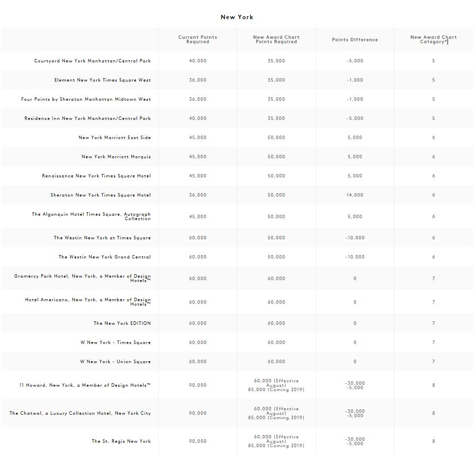
Task: Select new award points text for The Chatwal
Action: (276, 413)
